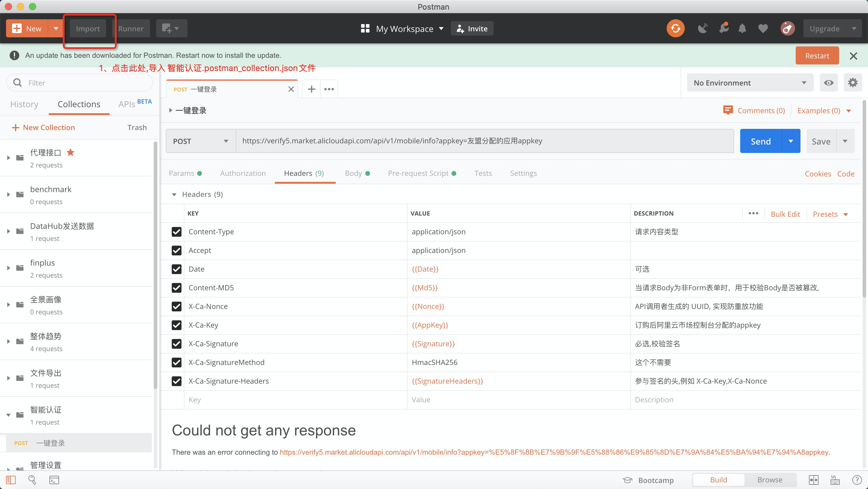The image size is (868, 489).
Task: Open the user avatar menu
Action: [788, 29]
